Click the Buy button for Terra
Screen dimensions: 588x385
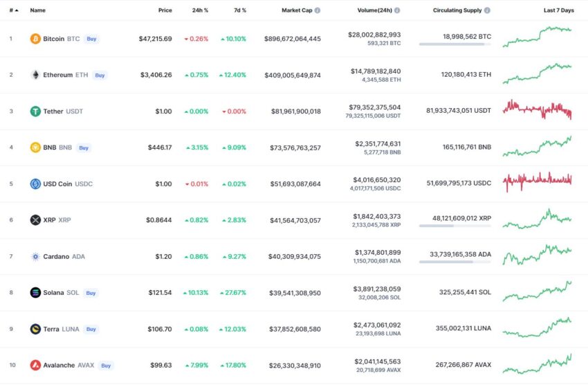(91, 329)
